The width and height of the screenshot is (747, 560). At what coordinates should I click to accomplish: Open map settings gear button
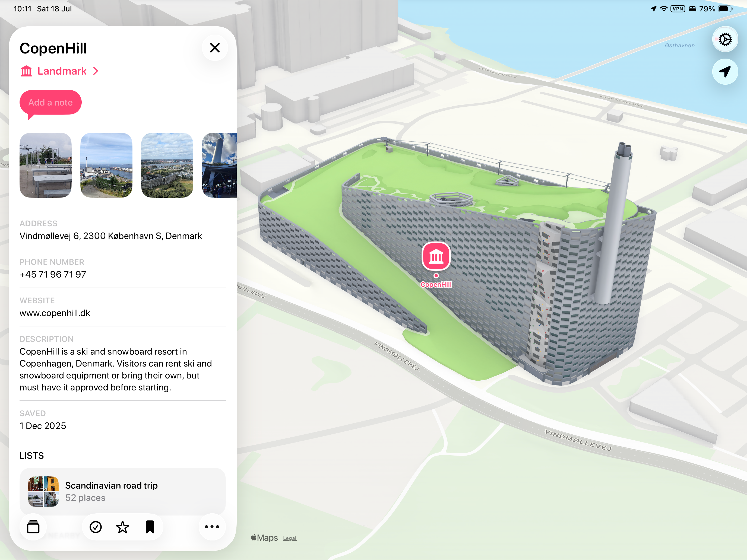pos(725,40)
